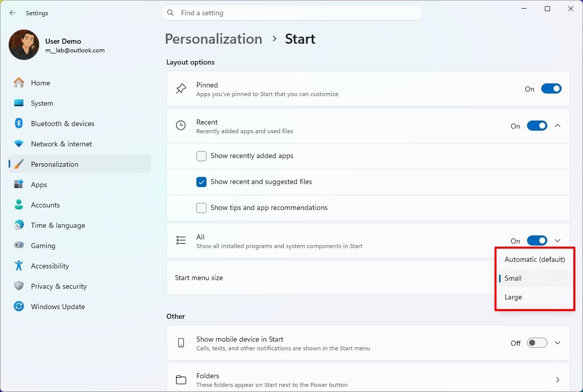Screen dimensions: 583x392
Task: Open the System settings page
Action: coord(79,103)
